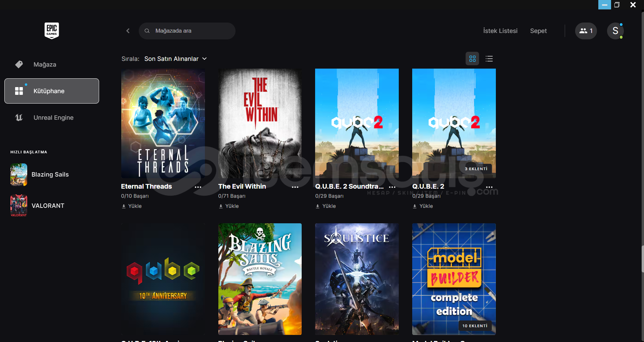Click the 3 EKLENTİ badge on Q.U.B.E. 2
The image size is (644, 342).
(476, 169)
